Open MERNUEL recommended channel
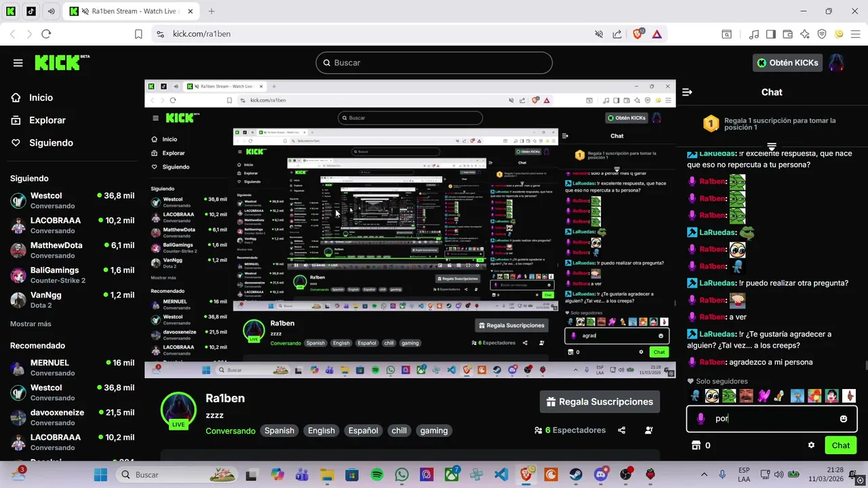 coord(73,368)
